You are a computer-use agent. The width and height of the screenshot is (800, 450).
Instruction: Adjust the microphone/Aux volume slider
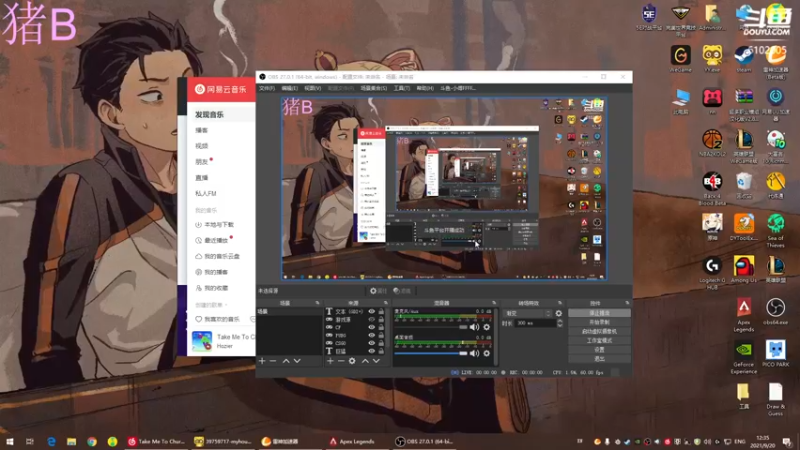pyautogui.click(x=431, y=327)
